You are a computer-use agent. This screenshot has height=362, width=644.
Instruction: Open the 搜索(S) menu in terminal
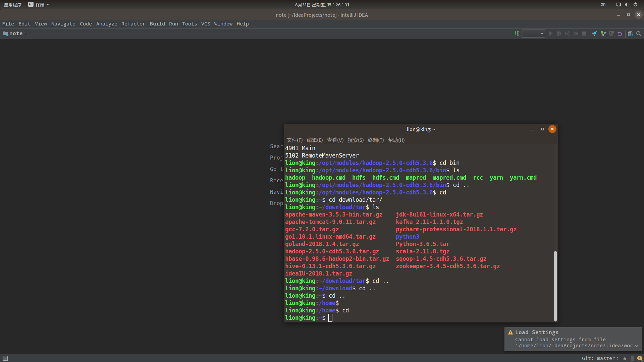[356, 140]
